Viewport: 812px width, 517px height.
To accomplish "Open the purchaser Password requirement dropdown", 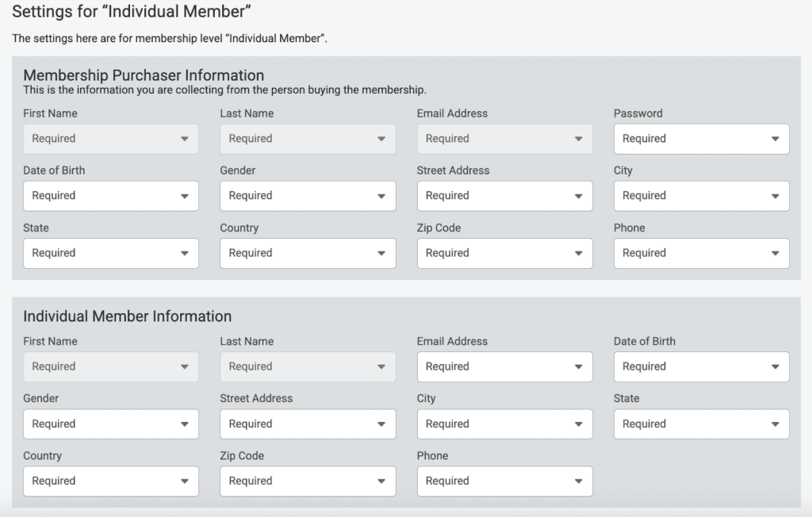I will pyautogui.click(x=701, y=139).
